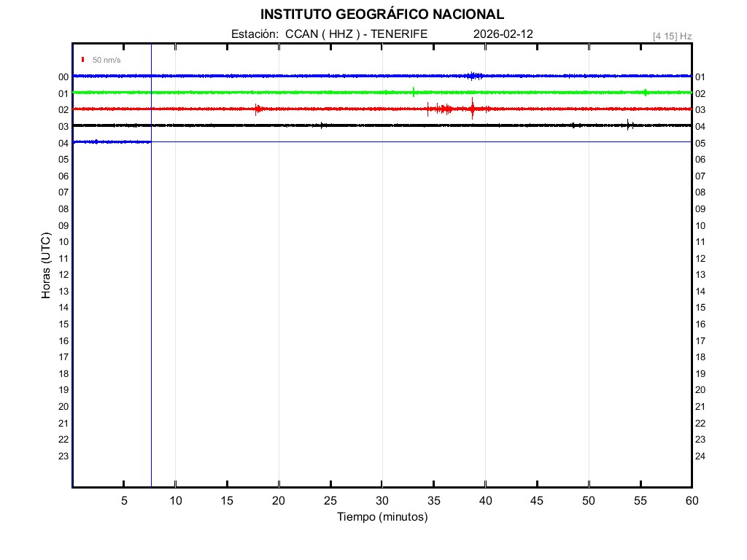
Task: Click the green trace burst near minute 55
Action: click(645, 93)
